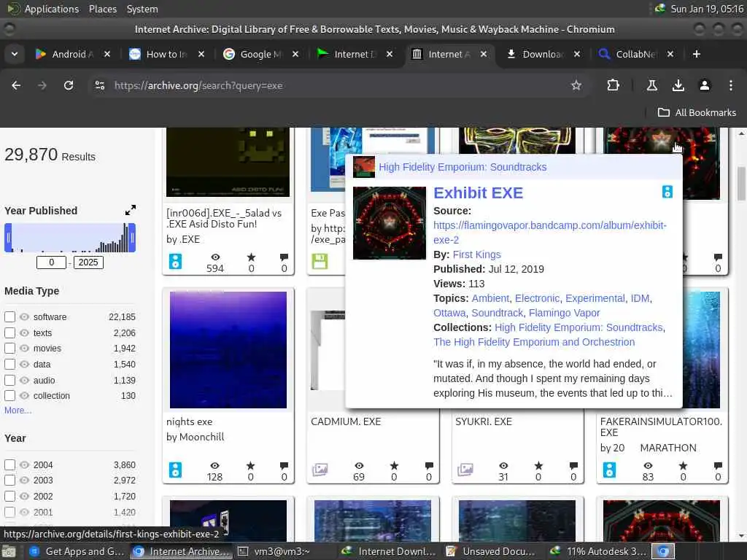Check the movies media type
Viewport: 747px width, 560px height.
pos(9,348)
